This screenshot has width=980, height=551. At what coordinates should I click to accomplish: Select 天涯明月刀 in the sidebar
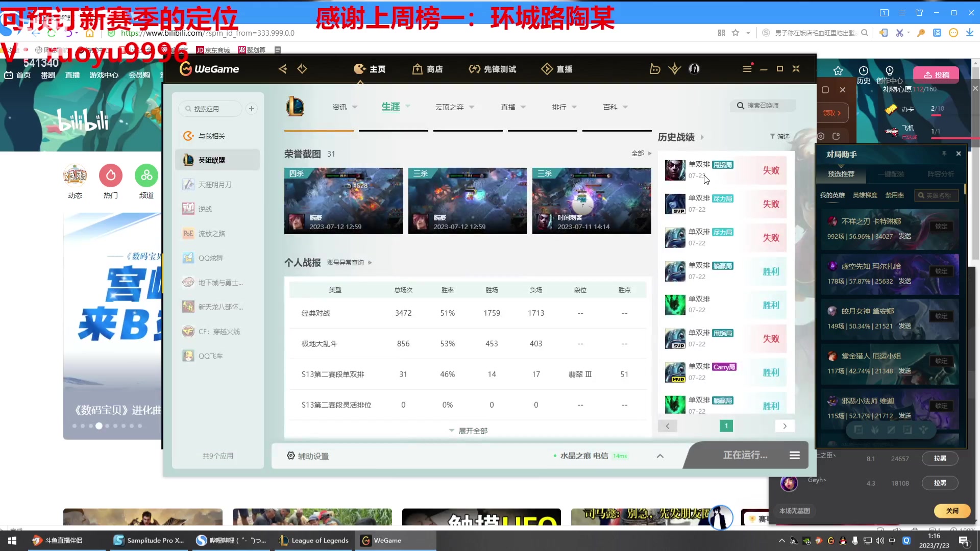click(x=217, y=185)
